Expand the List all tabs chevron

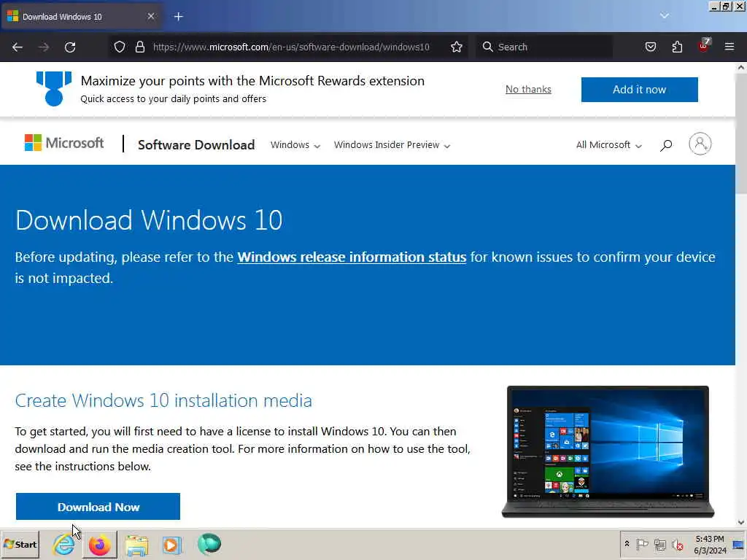point(665,16)
